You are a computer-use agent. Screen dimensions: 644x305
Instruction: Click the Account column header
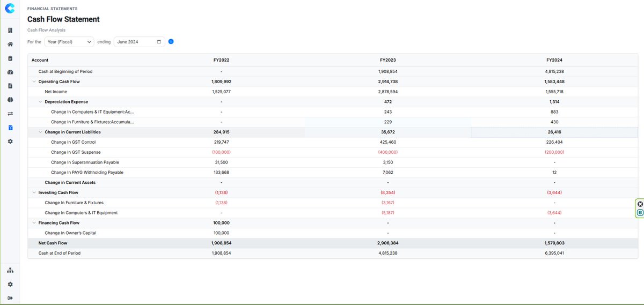coord(40,60)
